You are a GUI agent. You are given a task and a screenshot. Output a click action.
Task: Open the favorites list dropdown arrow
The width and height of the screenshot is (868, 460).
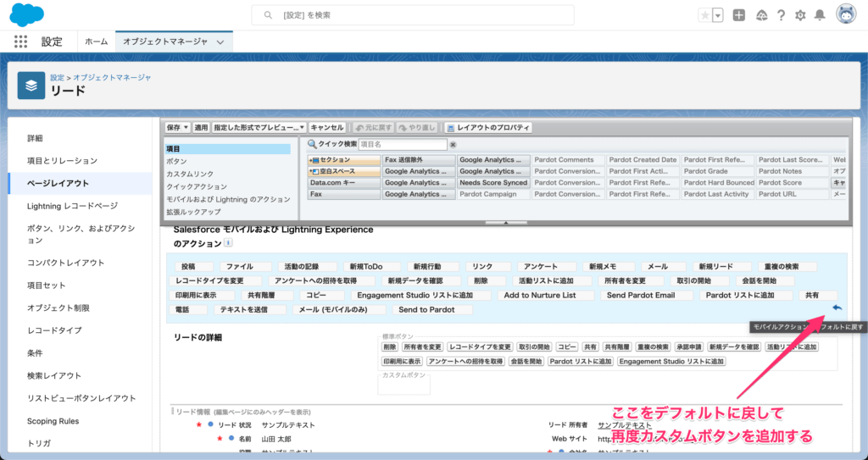[x=718, y=15]
